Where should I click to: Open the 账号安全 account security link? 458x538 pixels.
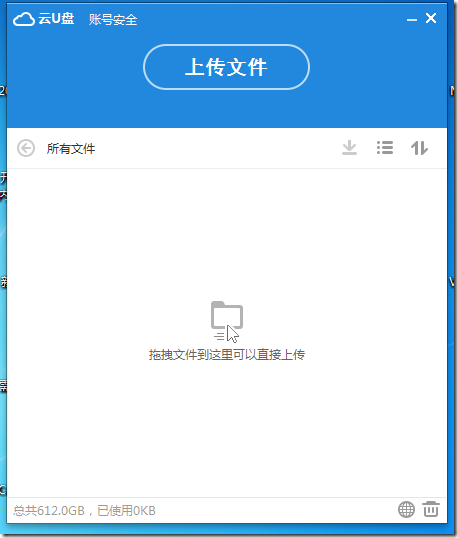[113, 20]
